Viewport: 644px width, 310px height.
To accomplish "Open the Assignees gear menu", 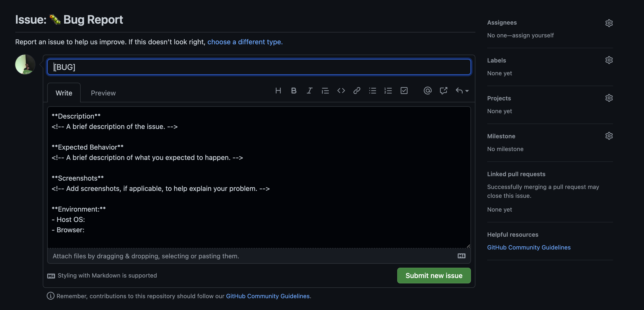I will pyautogui.click(x=609, y=23).
